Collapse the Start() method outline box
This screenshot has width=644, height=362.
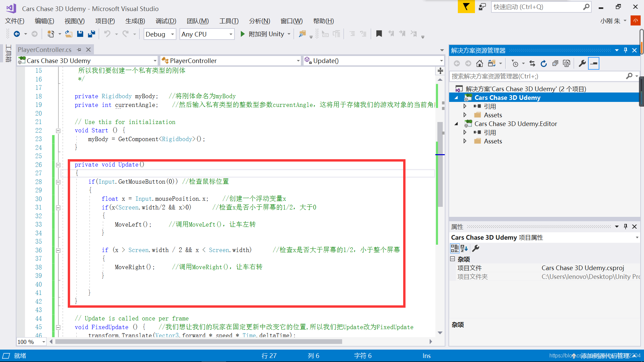[x=58, y=131]
